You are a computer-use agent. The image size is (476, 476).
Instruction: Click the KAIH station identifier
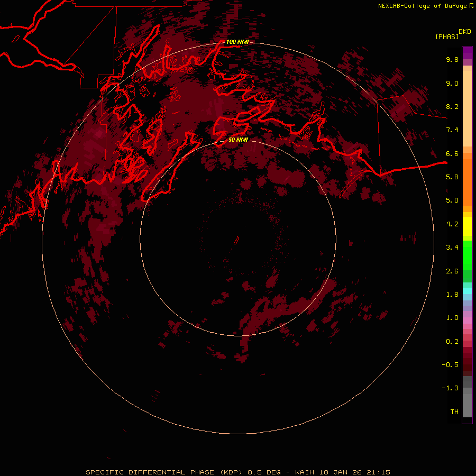point(305,472)
